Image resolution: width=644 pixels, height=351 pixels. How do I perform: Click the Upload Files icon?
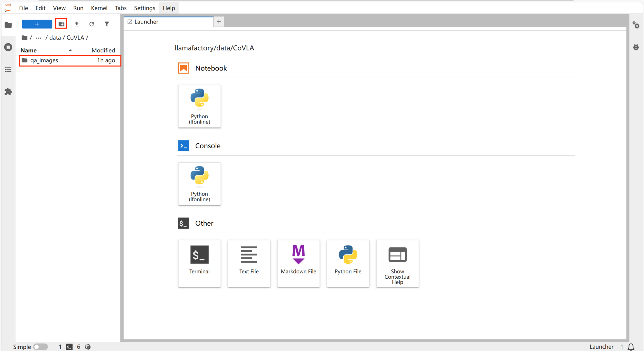pyautogui.click(x=77, y=24)
